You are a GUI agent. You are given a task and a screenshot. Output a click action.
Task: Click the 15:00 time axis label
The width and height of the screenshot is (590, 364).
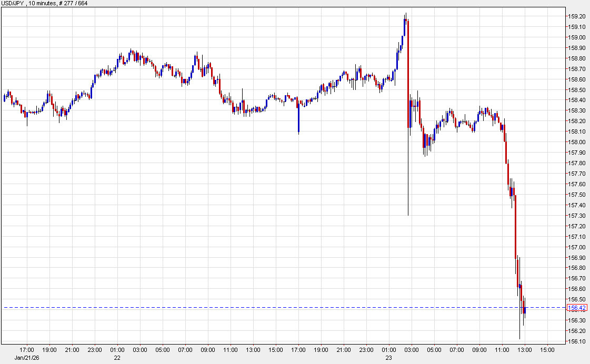coord(547,350)
